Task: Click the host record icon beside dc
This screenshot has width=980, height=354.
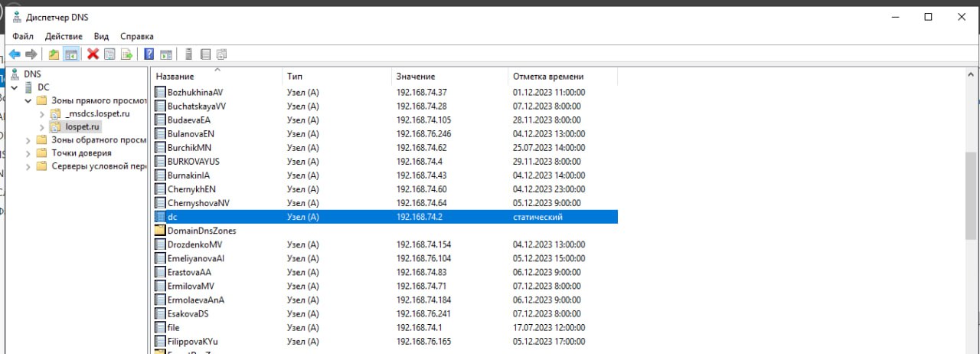Action: tap(160, 217)
